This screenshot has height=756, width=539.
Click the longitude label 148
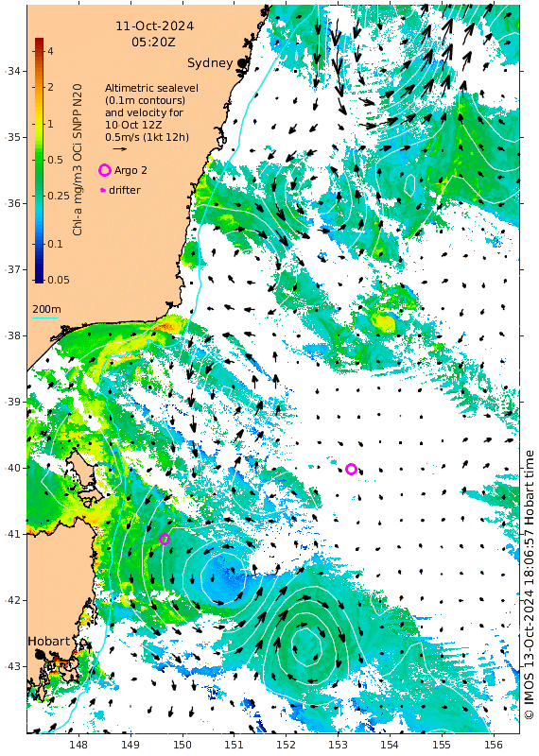(78, 745)
